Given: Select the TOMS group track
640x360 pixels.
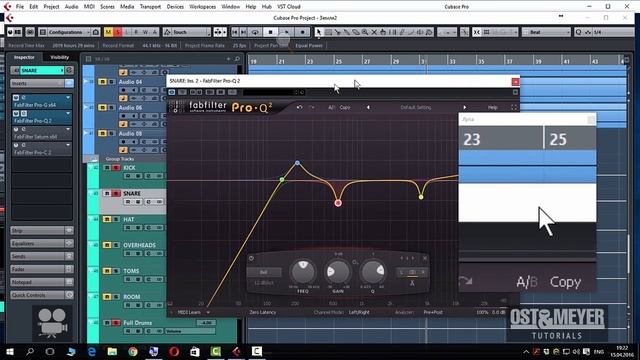Looking at the screenshot, I should coord(131,271).
